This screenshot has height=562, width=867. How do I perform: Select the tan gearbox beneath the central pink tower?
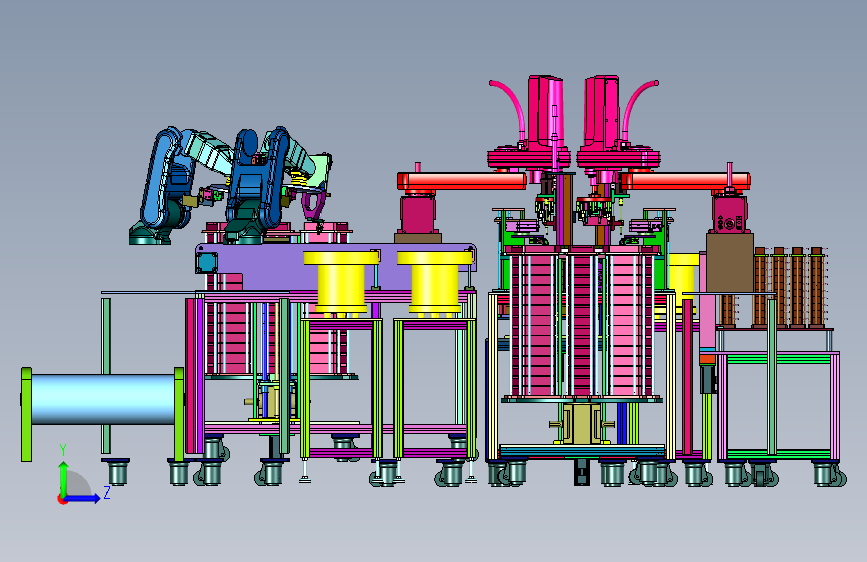[582, 423]
